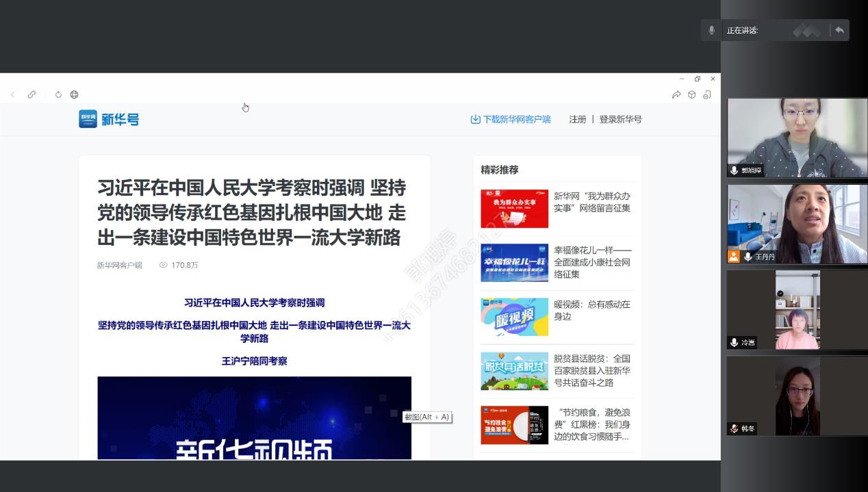The height and width of the screenshot is (492, 868).
Task: Open 新华网"我为群众办实事" article link
Action: [591, 202]
